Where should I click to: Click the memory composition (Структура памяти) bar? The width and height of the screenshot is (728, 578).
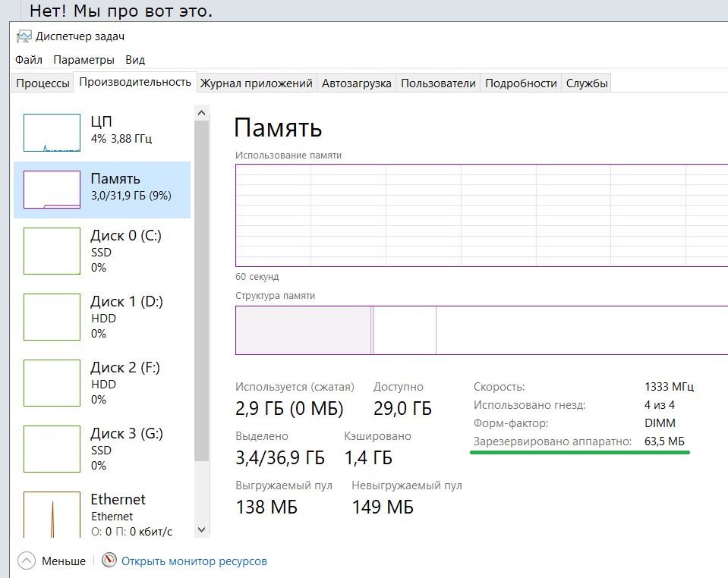(x=481, y=330)
